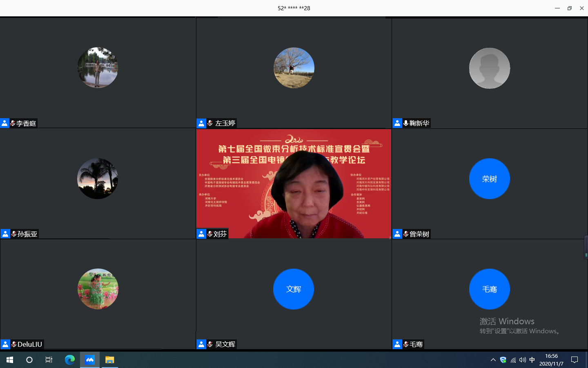Viewport: 588px width, 368px height.
Task: Click the blue user icon beside 左玉婷
Action: [x=201, y=123]
